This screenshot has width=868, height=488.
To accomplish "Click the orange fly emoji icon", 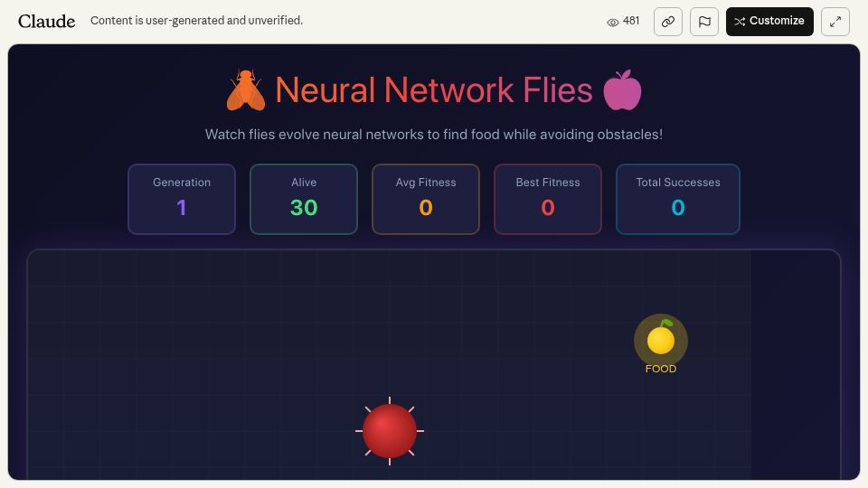I will (246, 89).
